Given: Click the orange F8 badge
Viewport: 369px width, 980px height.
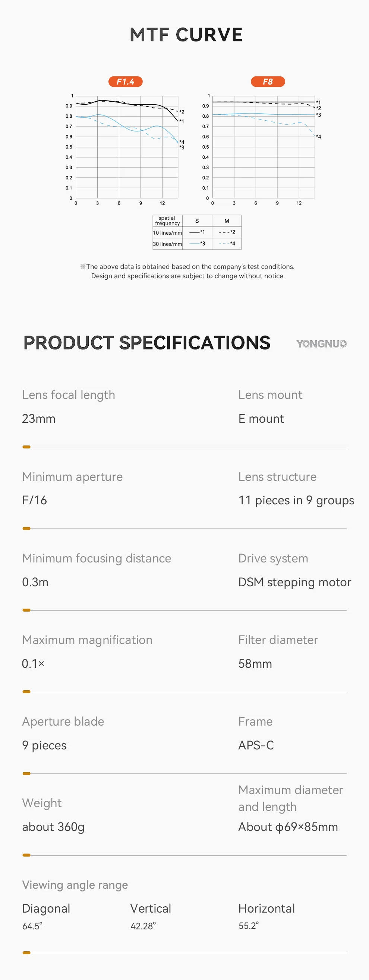Looking at the screenshot, I should tap(268, 82).
